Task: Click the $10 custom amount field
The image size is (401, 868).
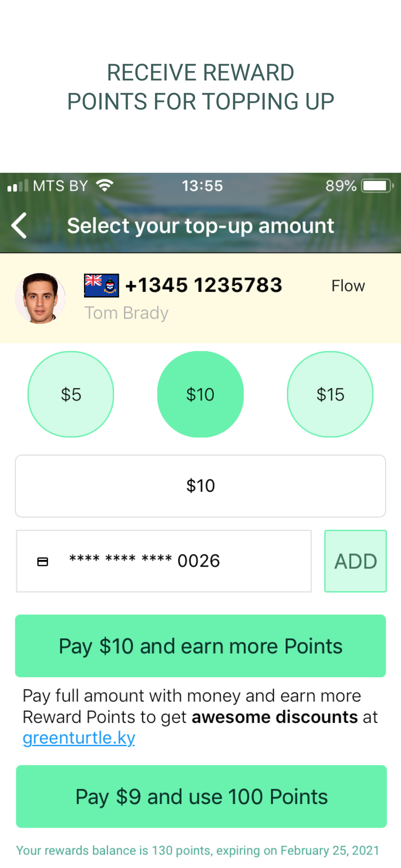Action: coord(200,486)
